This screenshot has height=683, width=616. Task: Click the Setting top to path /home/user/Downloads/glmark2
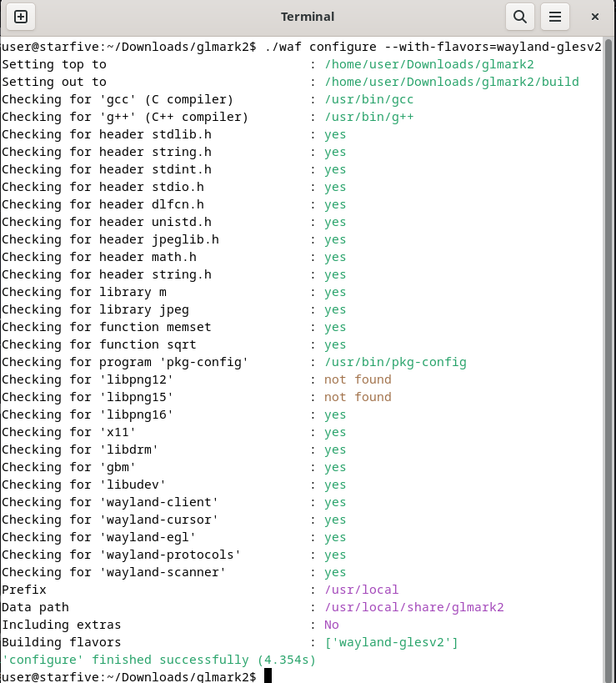(428, 64)
